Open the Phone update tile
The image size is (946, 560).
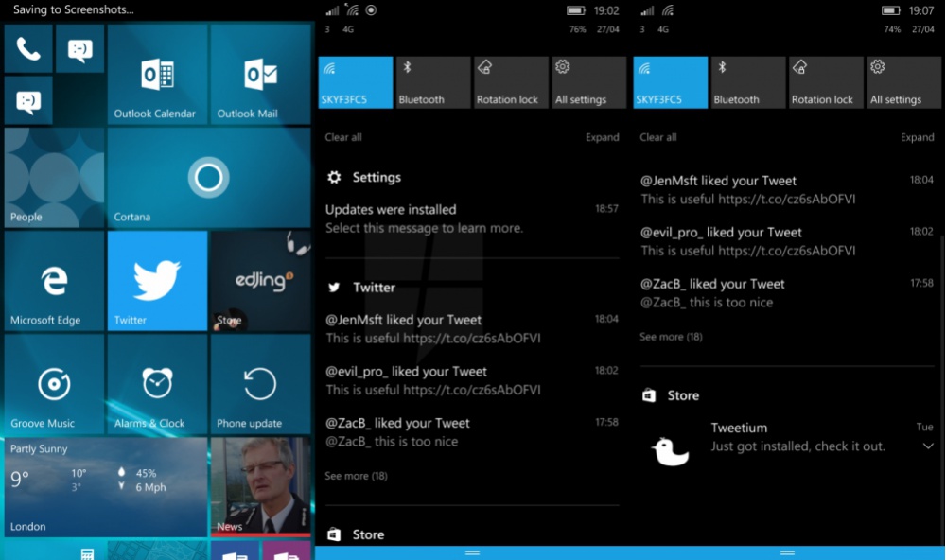(x=261, y=384)
